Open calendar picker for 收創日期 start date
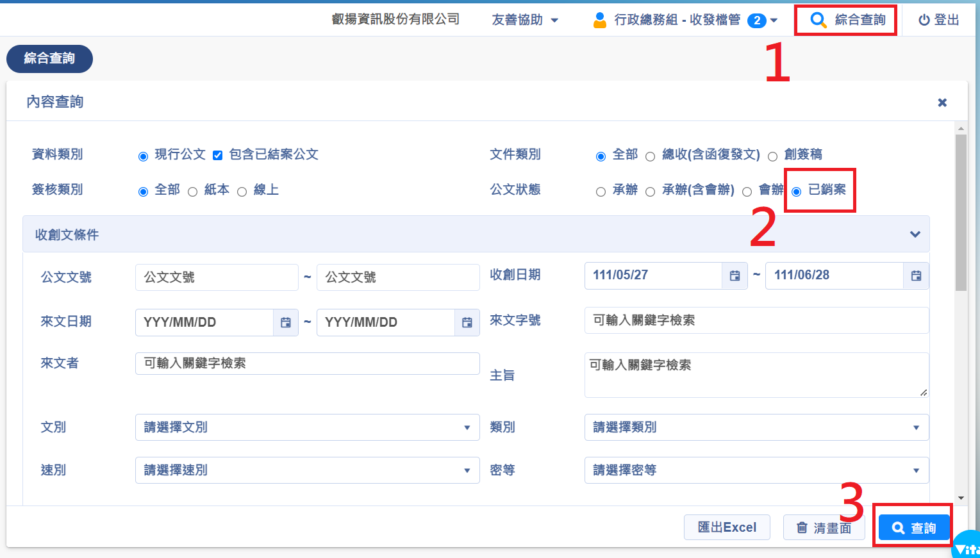 pos(735,275)
